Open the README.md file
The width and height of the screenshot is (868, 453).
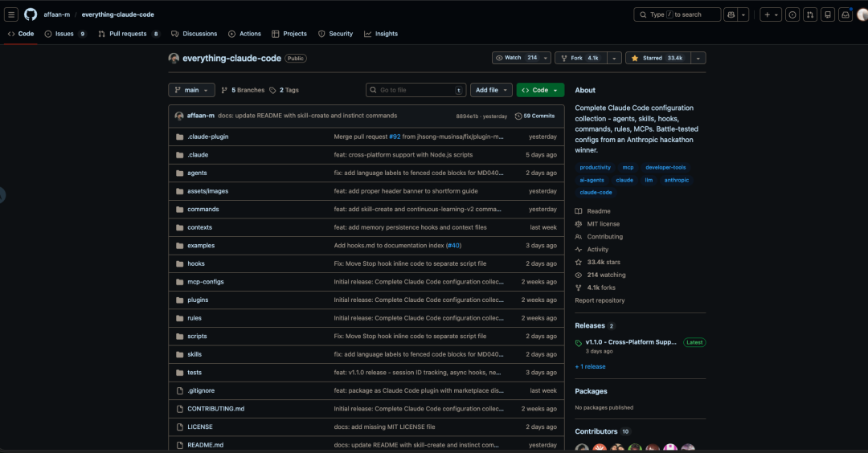[206, 445]
